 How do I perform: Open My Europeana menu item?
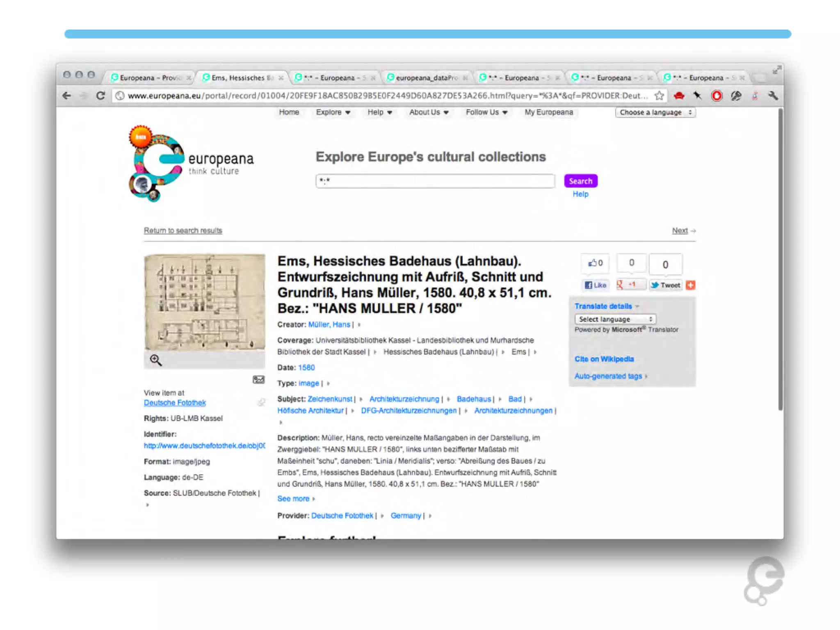(548, 112)
